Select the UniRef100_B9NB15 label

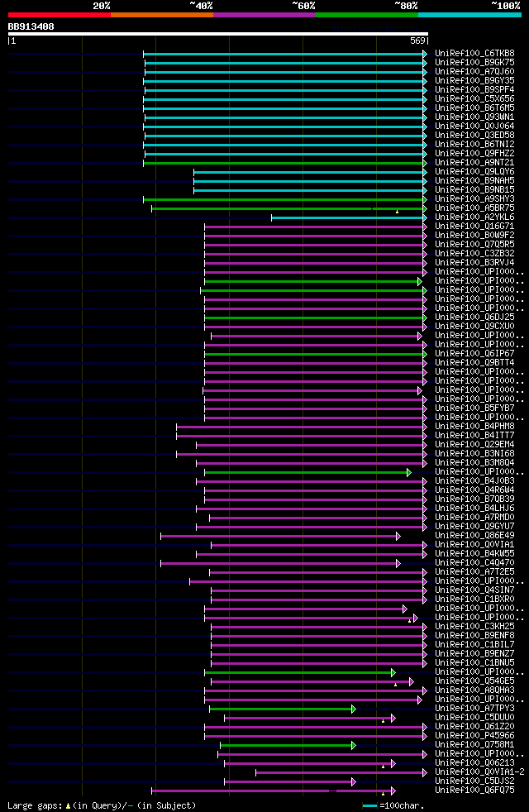pyautogui.click(x=474, y=190)
